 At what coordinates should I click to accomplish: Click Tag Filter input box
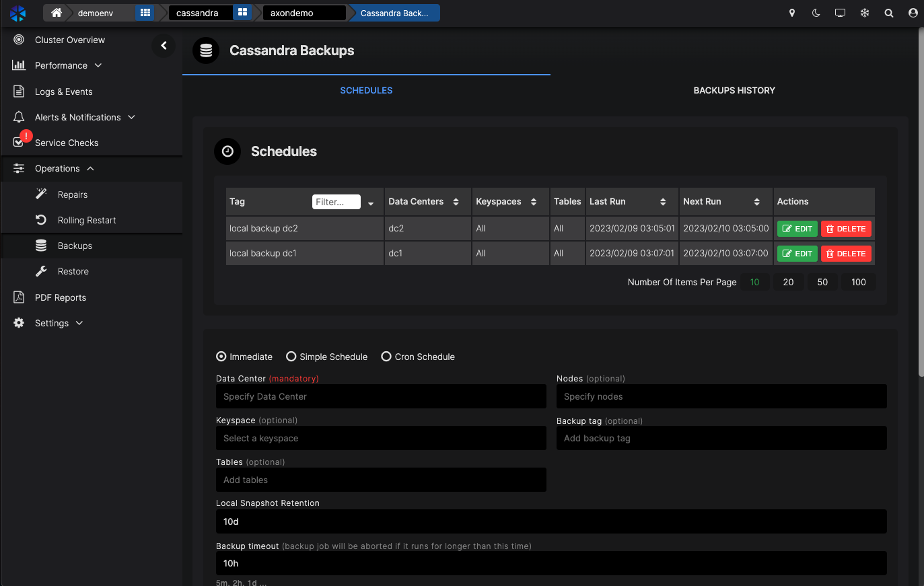coord(336,202)
